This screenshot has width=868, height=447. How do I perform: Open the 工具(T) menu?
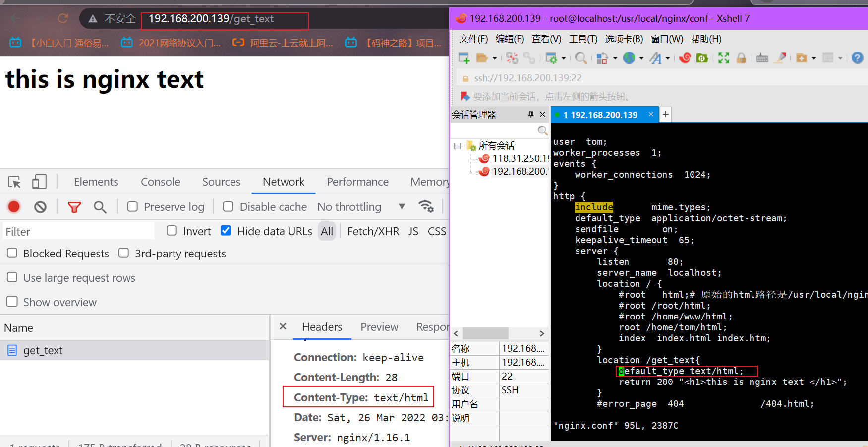tap(583, 39)
